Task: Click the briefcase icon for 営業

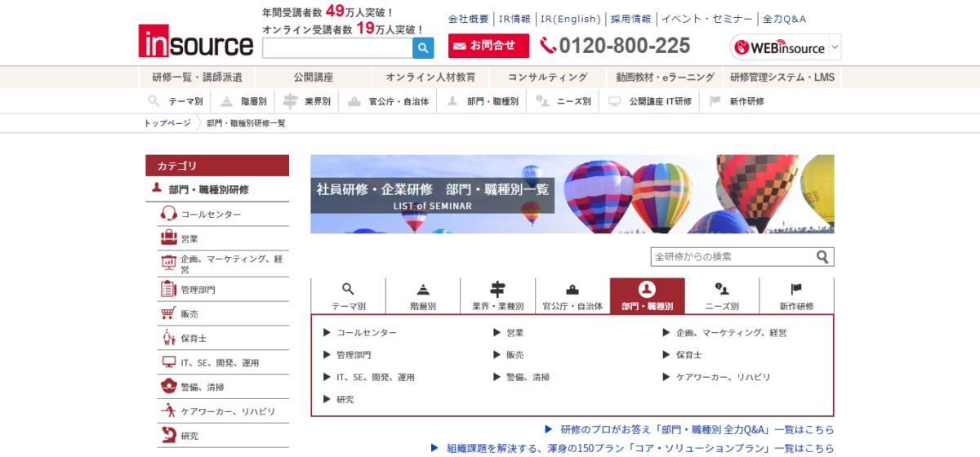Action: [168, 238]
